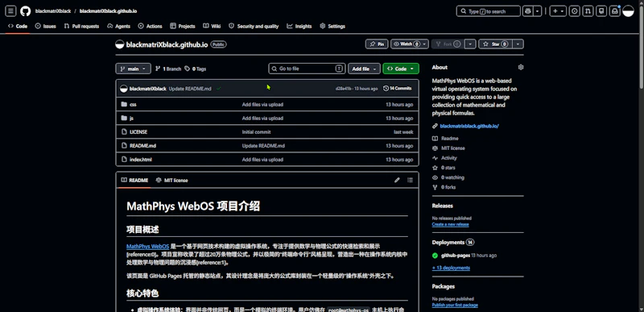Open the README.md file
This screenshot has width=644, height=312.
142,145
